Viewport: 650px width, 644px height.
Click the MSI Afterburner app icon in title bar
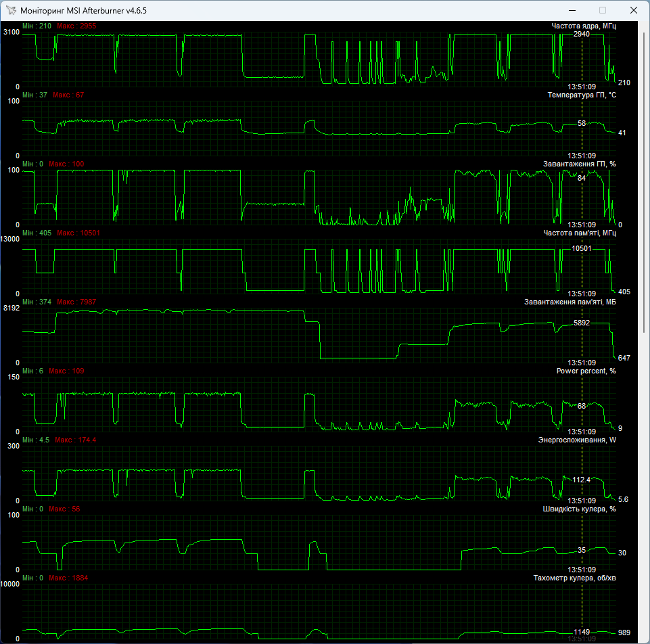click(x=11, y=10)
